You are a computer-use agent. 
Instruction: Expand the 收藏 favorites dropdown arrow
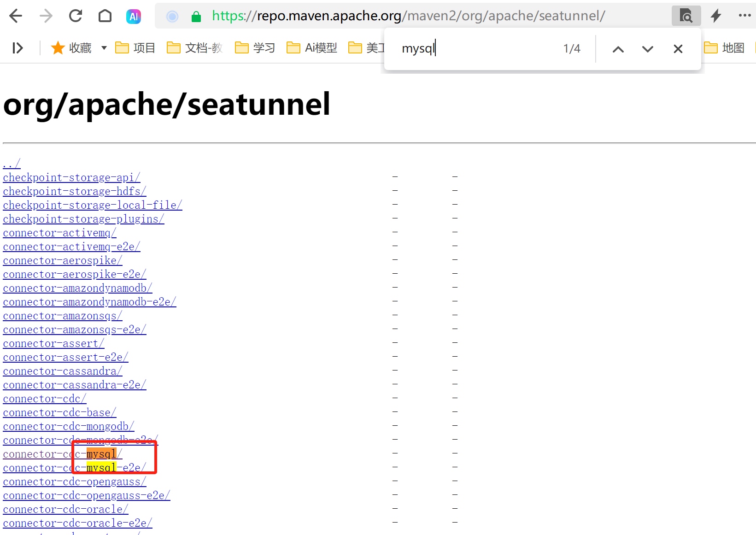tap(103, 48)
